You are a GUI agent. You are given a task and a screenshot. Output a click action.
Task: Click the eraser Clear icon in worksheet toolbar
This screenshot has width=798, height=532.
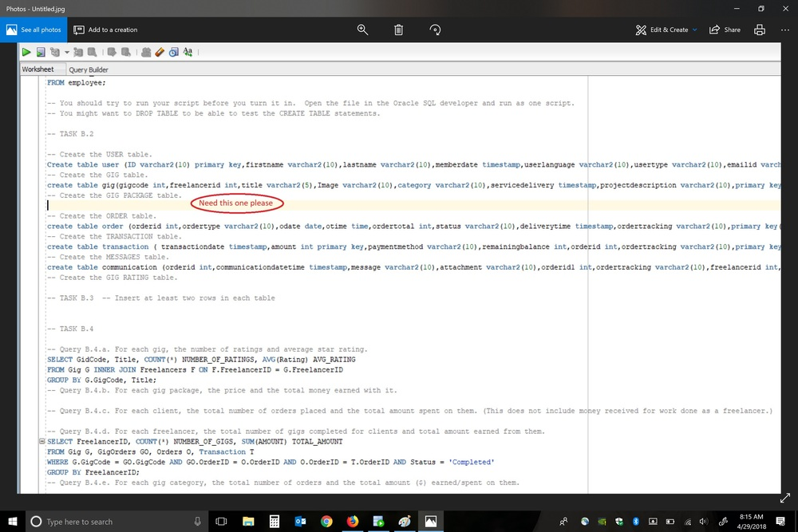[x=160, y=52]
